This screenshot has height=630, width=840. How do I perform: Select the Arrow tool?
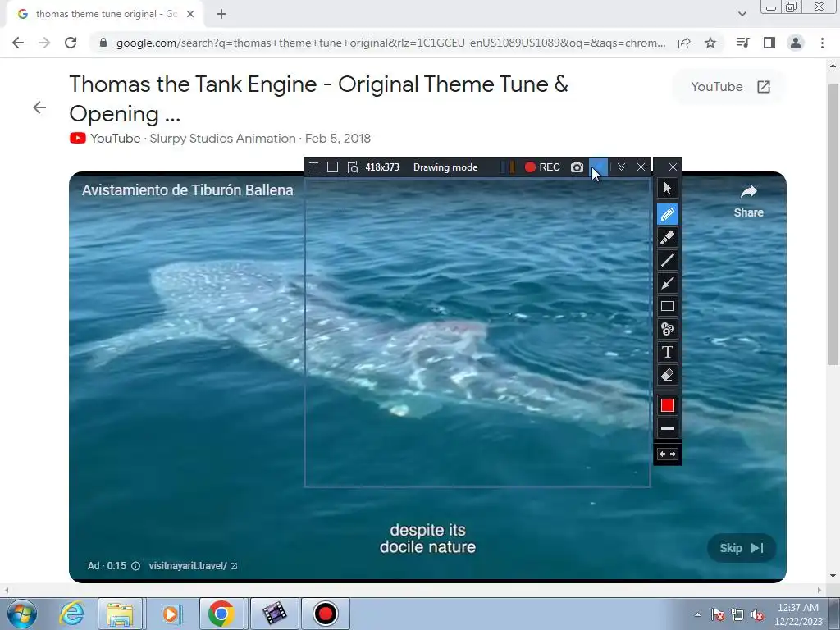(x=668, y=283)
